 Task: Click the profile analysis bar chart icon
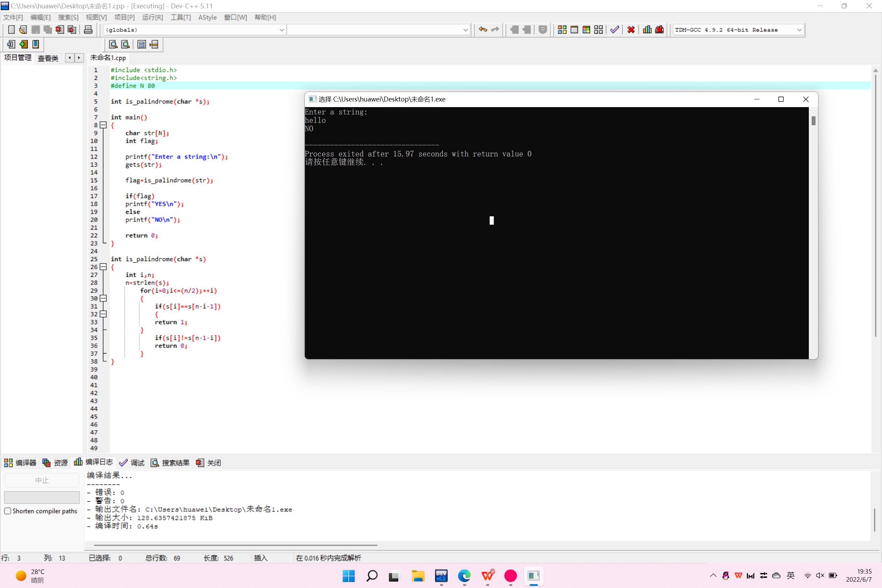647,30
